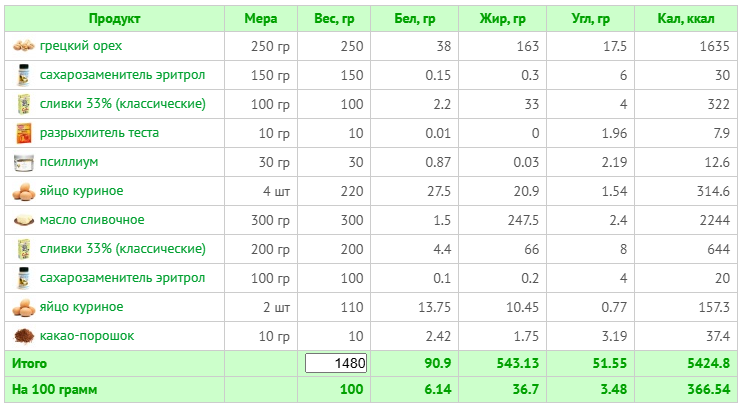Image resolution: width=743 pixels, height=409 pixels.
Task: Click the 322 calories value
Action: (718, 104)
